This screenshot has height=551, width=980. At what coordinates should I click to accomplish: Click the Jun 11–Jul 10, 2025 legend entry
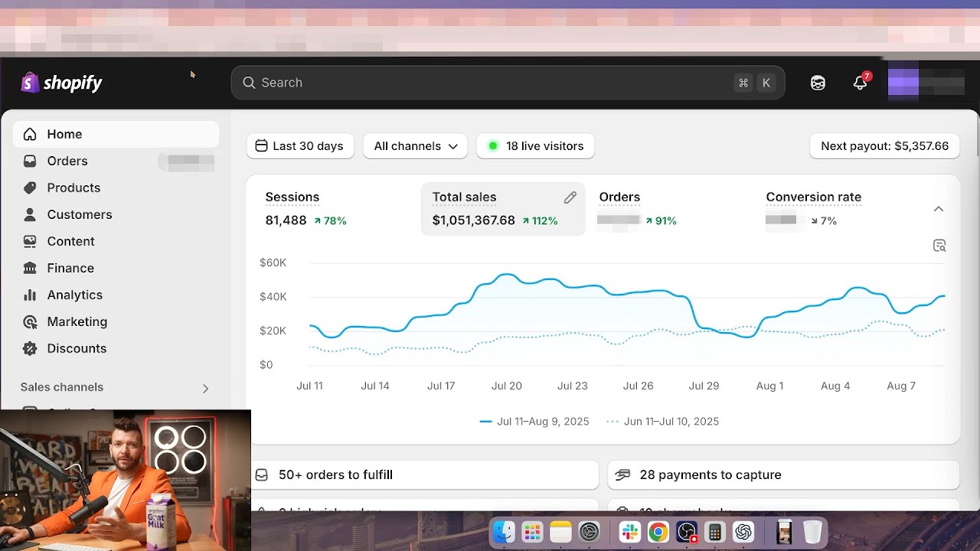[x=662, y=422]
